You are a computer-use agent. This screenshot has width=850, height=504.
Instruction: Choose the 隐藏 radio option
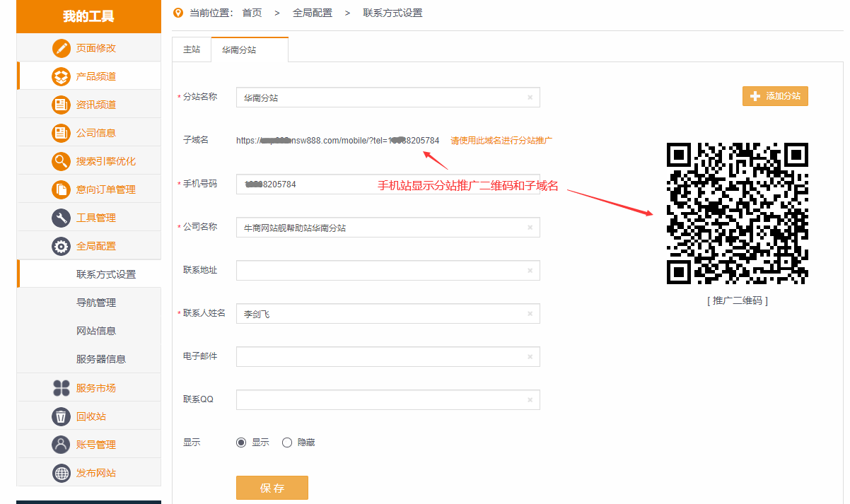(x=287, y=443)
